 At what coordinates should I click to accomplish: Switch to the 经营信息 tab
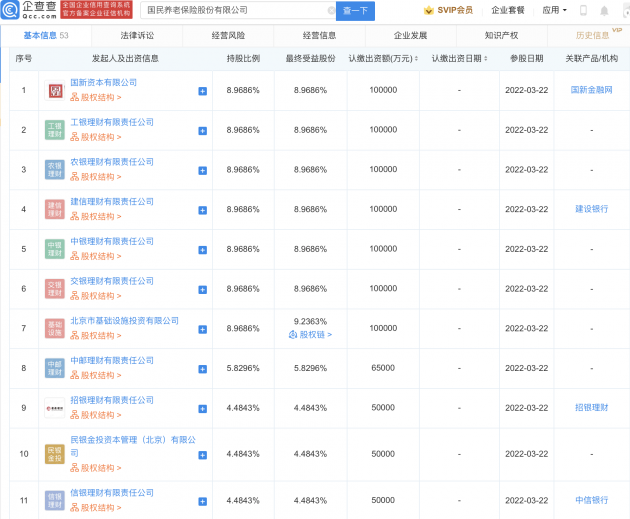pyautogui.click(x=319, y=35)
